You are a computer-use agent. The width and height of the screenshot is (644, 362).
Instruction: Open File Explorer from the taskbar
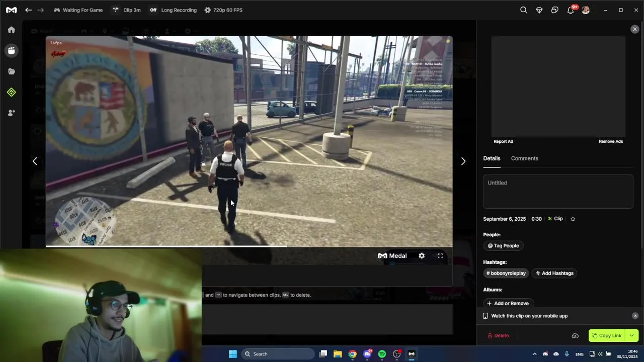338,354
